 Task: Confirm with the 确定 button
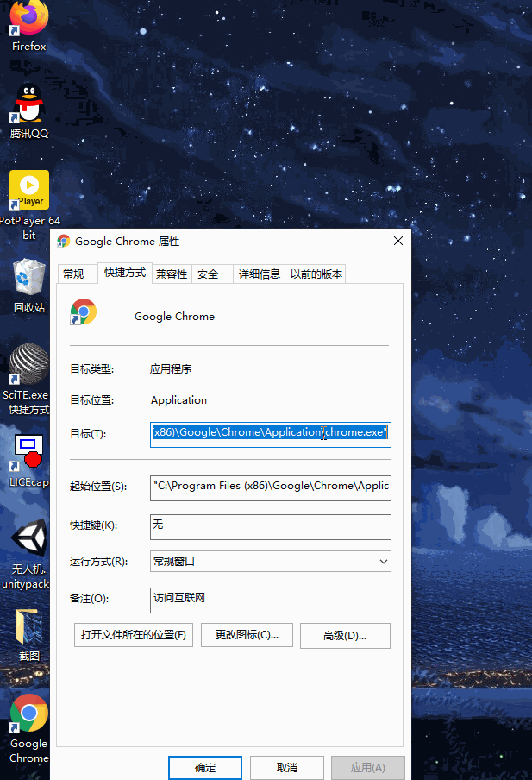pos(205,768)
